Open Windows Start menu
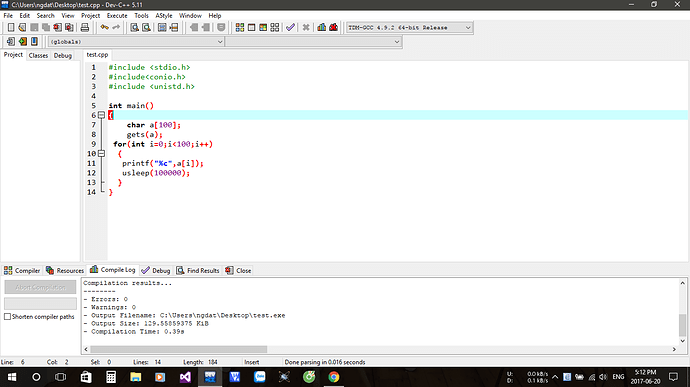 point(12,377)
